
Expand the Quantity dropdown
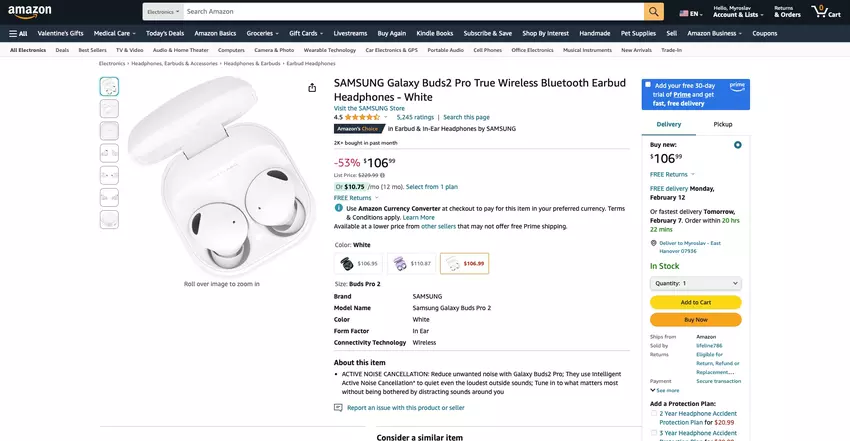(695, 283)
